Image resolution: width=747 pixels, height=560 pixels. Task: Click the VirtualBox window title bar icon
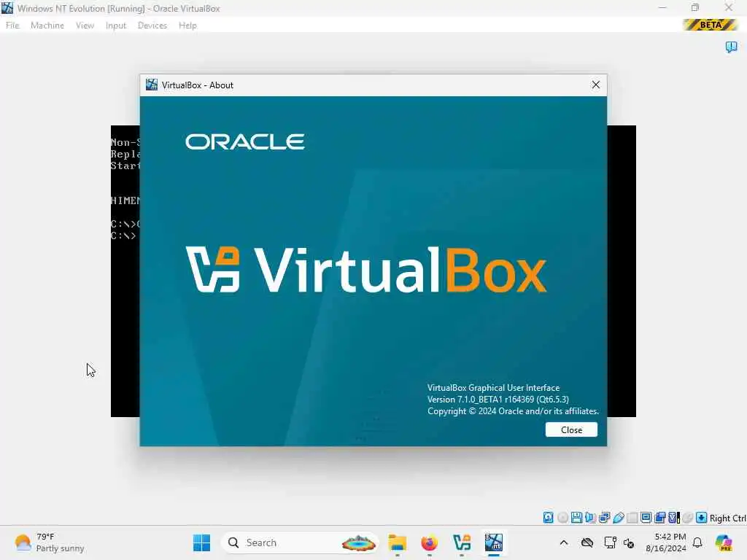point(7,8)
